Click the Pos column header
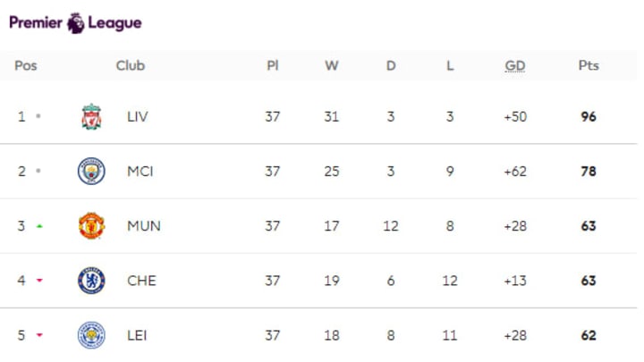The width and height of the screenshot is (644, 362). pos(25,65)
